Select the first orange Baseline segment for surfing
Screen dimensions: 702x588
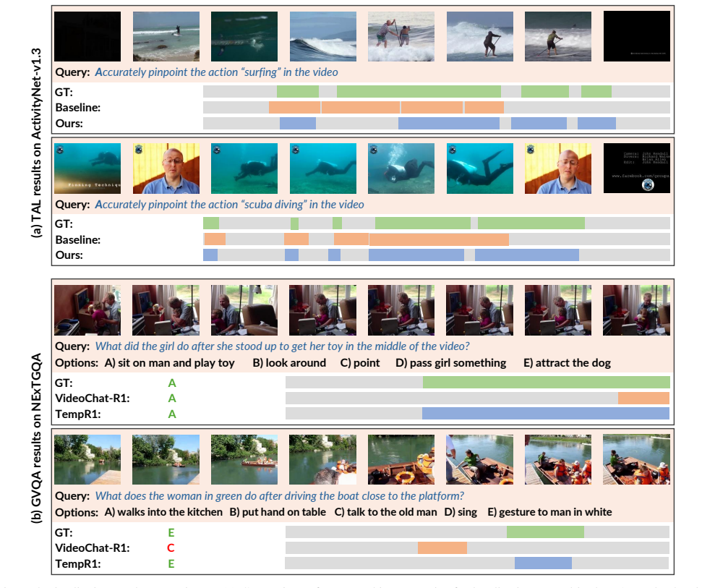(294, 108)
